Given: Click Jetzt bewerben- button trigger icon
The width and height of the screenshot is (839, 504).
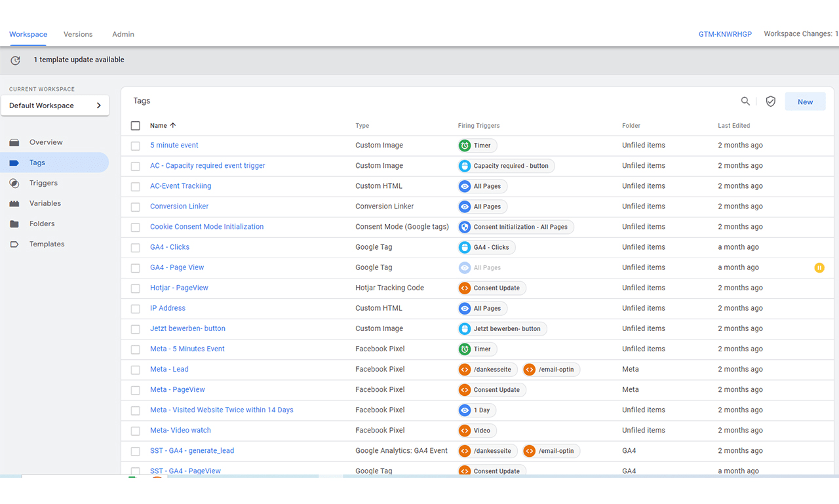Looking at the screenshot, I should tap(465, 328).
